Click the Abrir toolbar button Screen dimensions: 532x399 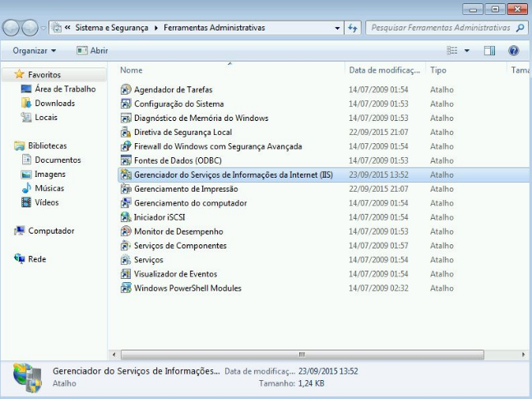tap(92, 51)
